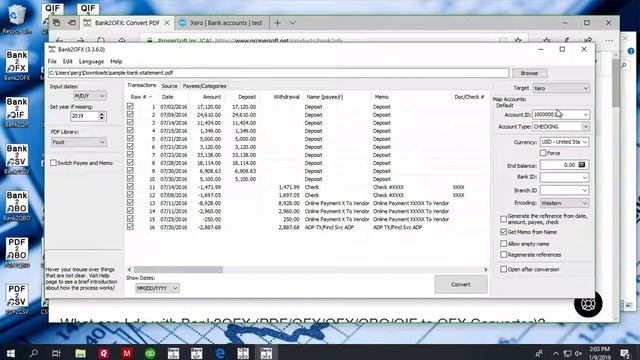Sort by the Row # column header
The height and width of the screenshot is (360, 640).
click(141, 97)
